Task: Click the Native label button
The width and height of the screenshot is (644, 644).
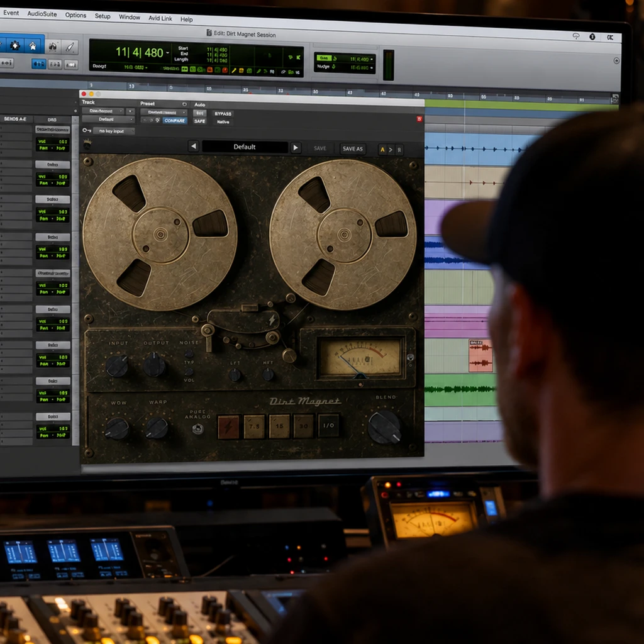Action: [x=223, y=122]
